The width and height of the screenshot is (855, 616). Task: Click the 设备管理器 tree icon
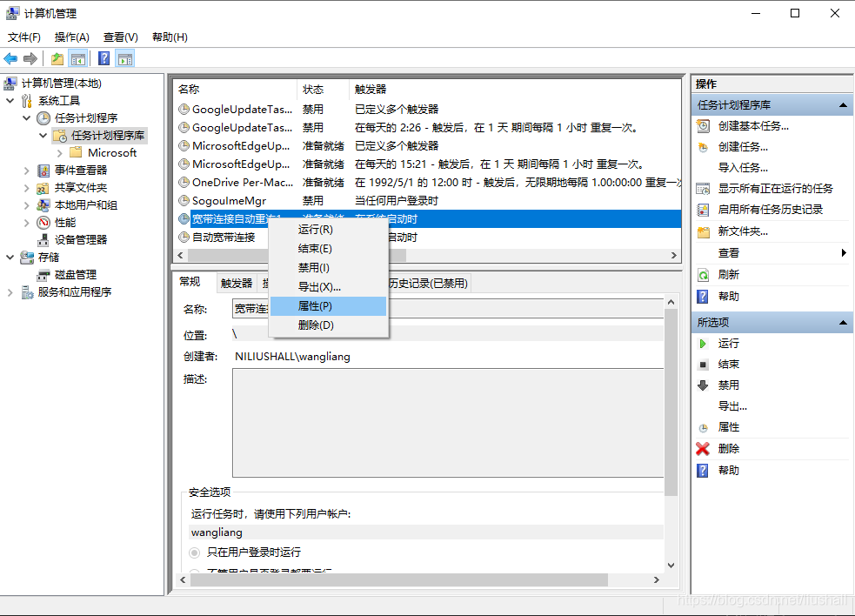(43, 240)
